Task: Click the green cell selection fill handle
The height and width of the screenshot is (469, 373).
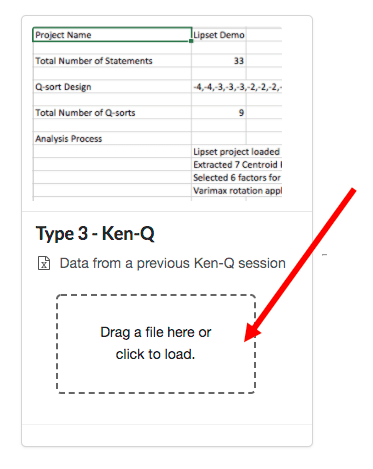Action: point(191,41)
